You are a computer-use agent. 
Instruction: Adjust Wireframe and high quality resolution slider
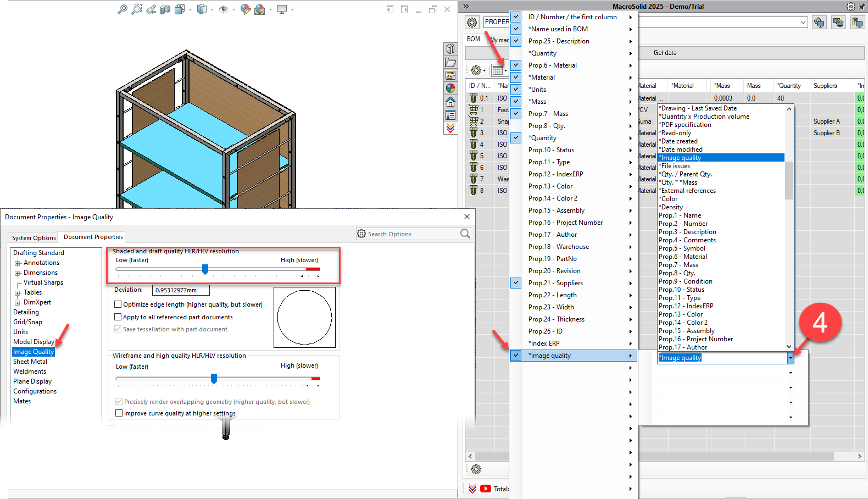coord(214,378)
